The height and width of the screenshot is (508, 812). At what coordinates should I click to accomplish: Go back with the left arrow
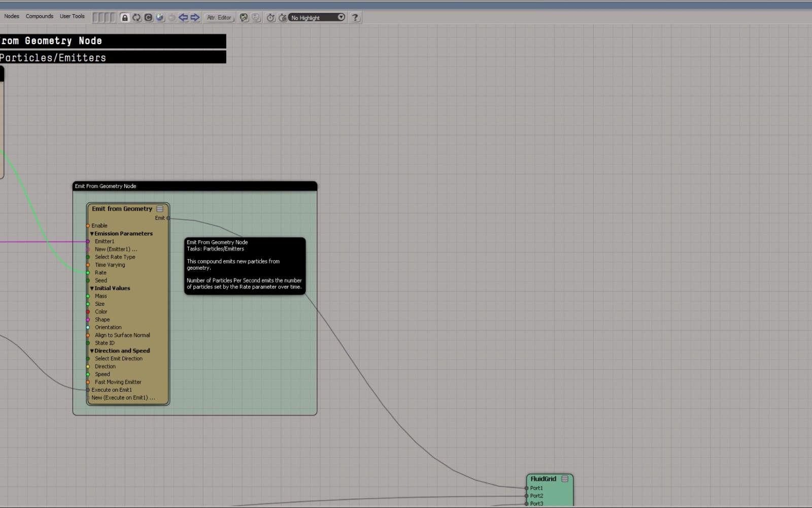(x=183, y=17)
